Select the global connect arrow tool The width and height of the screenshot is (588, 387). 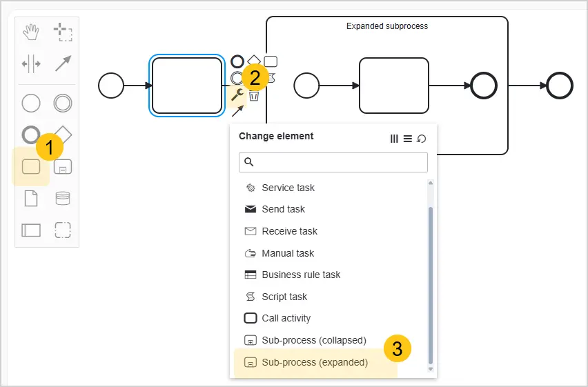[63, 63]
